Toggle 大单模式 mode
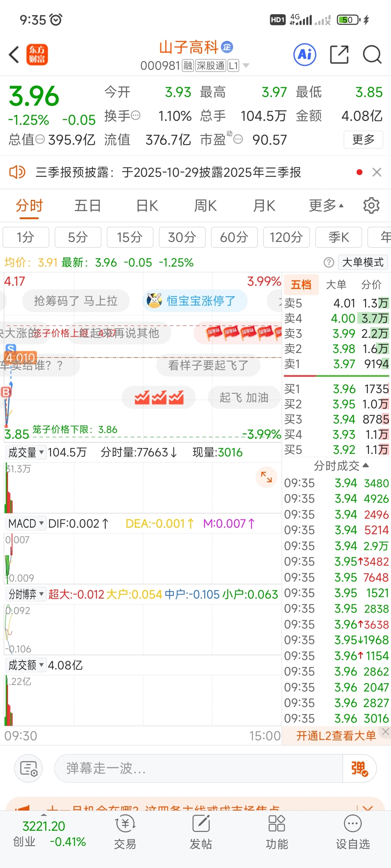Image resolution: width=391 pixels, height=868 pixels. pos(363,262)
